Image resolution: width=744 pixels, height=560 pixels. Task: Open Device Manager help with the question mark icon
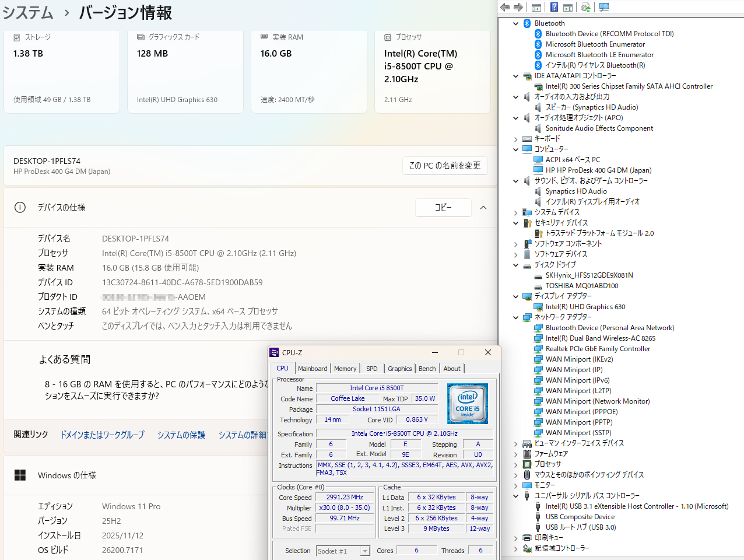point(554,8)
